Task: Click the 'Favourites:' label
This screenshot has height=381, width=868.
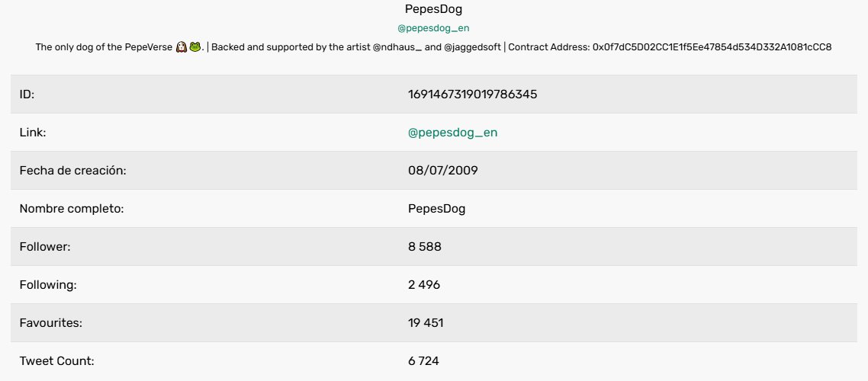Action: pos(51,323)
